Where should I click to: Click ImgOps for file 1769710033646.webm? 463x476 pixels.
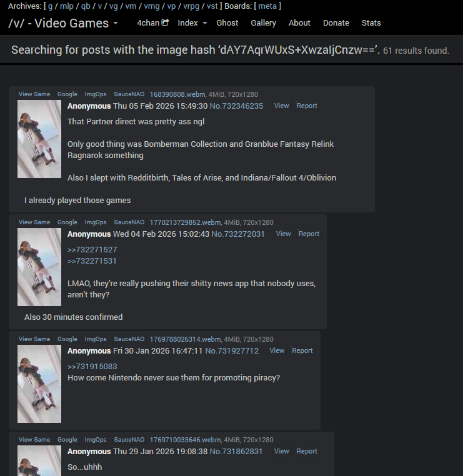96,440
